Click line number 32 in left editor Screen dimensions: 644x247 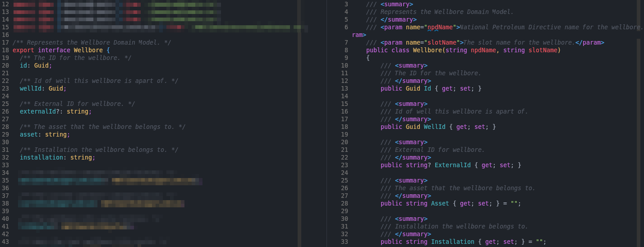click(5, 157)
